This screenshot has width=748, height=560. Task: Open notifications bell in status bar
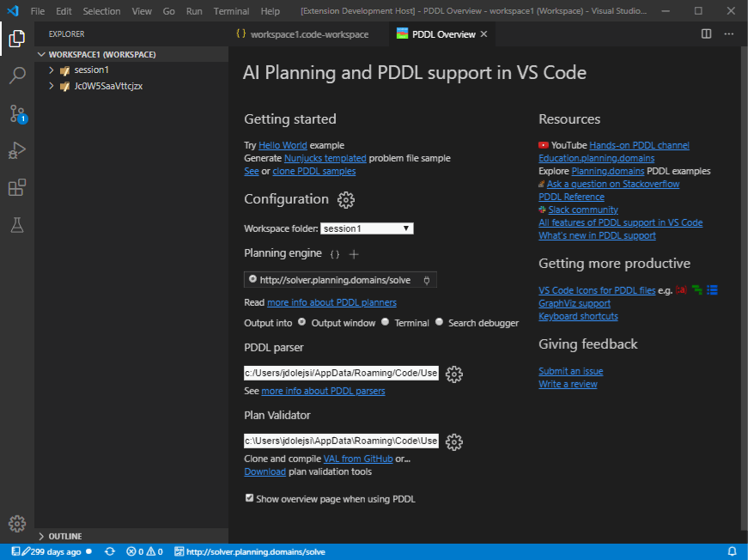(x=732, y=552)
